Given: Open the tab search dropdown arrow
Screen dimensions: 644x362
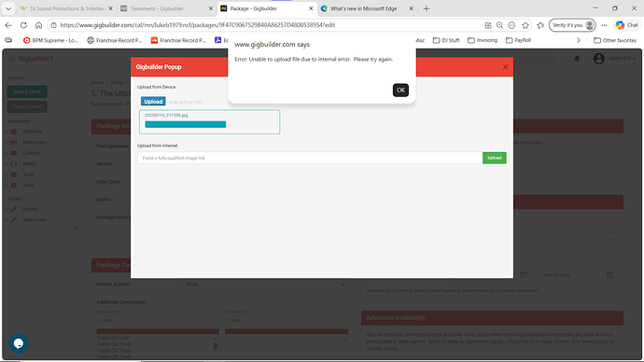Looking at the screenshot, I should (8, 8).
